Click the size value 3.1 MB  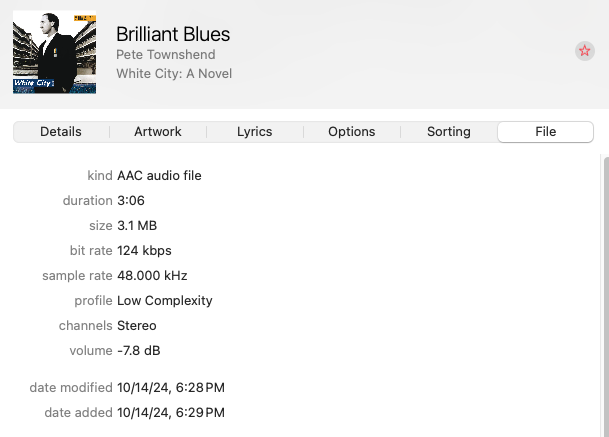(137, 226)
